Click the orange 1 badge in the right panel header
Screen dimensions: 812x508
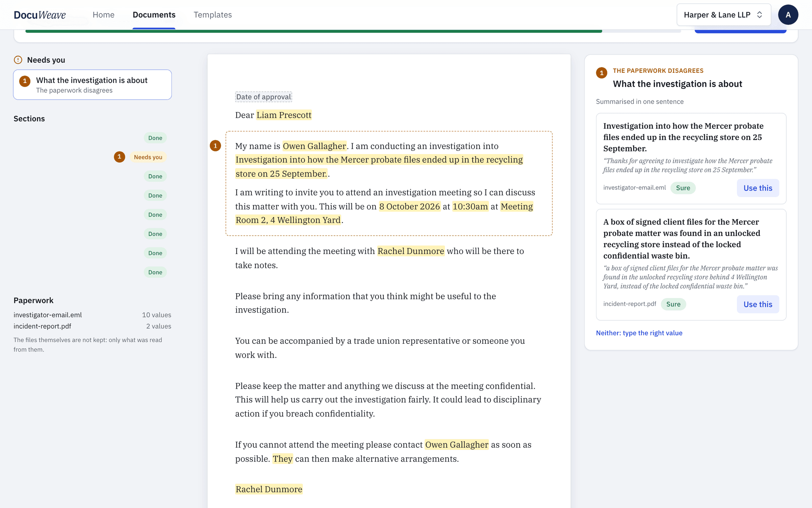tap(601, 73)
